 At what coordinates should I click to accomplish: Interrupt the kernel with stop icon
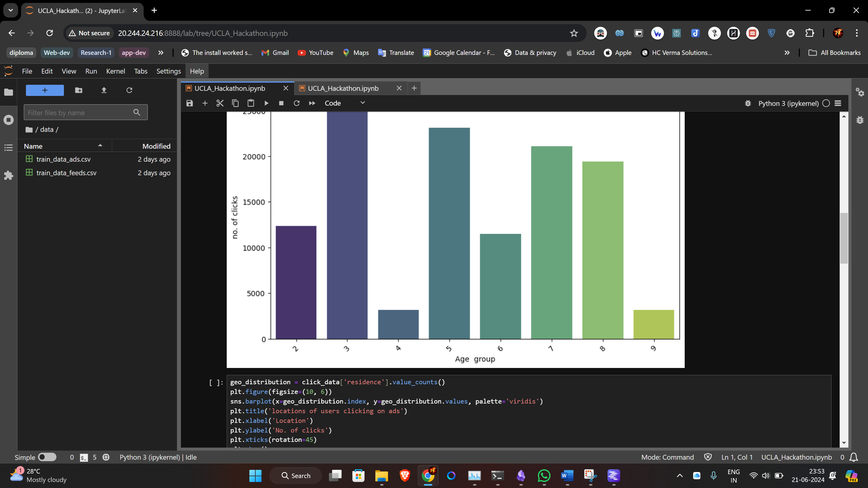(x=281, y=103)
